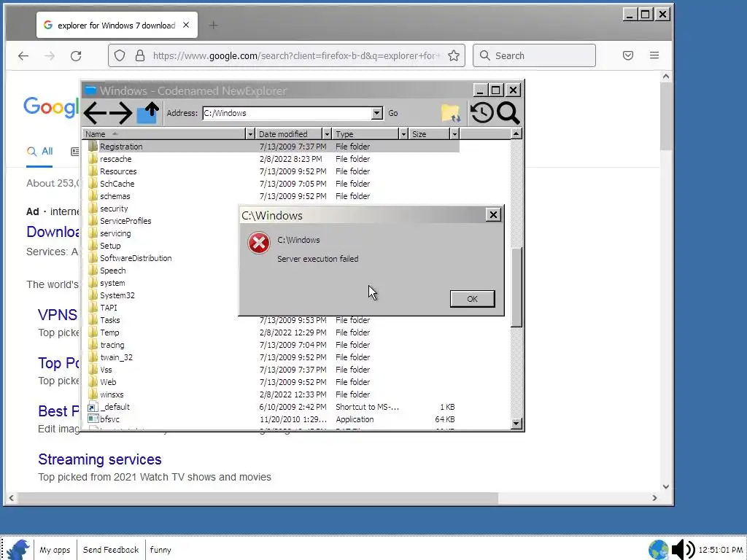The height and width of the screenshot is (560, 747).
Task: Open the Address combo dropdown arrow
Action: tap(377, 113)
